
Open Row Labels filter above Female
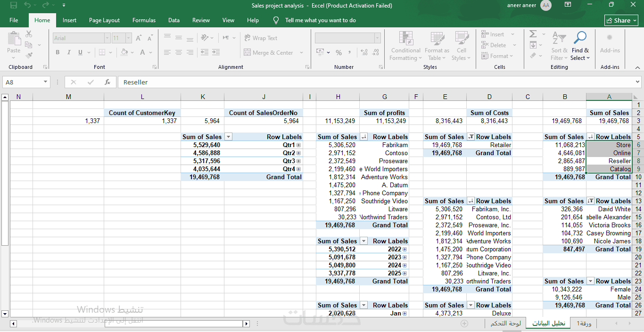590,281
